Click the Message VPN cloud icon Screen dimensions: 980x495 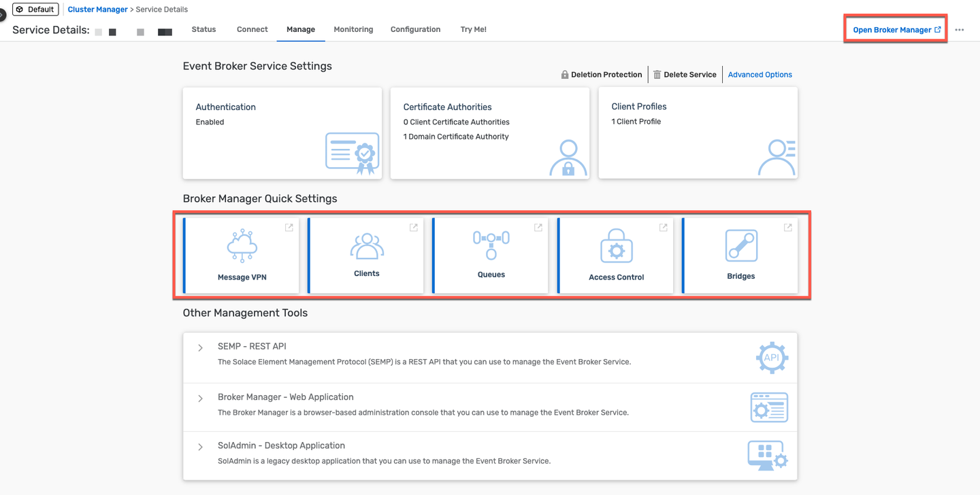(x=242, y=246)
